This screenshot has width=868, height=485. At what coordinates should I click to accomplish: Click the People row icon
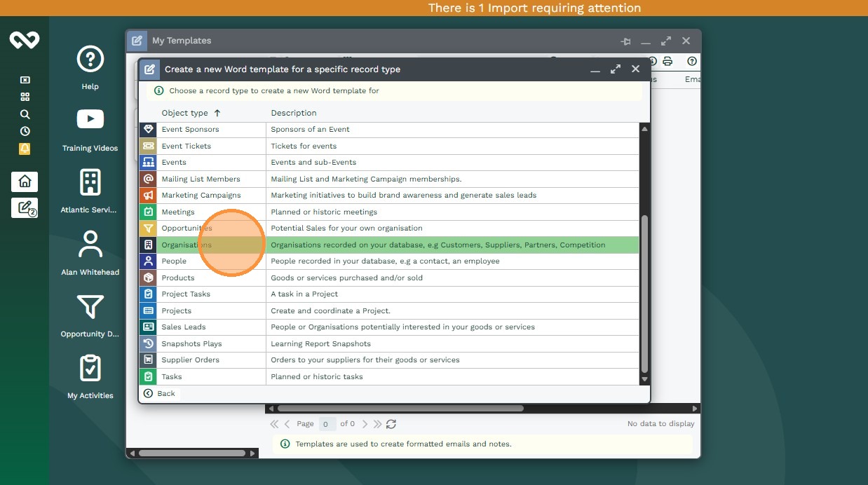148,261
